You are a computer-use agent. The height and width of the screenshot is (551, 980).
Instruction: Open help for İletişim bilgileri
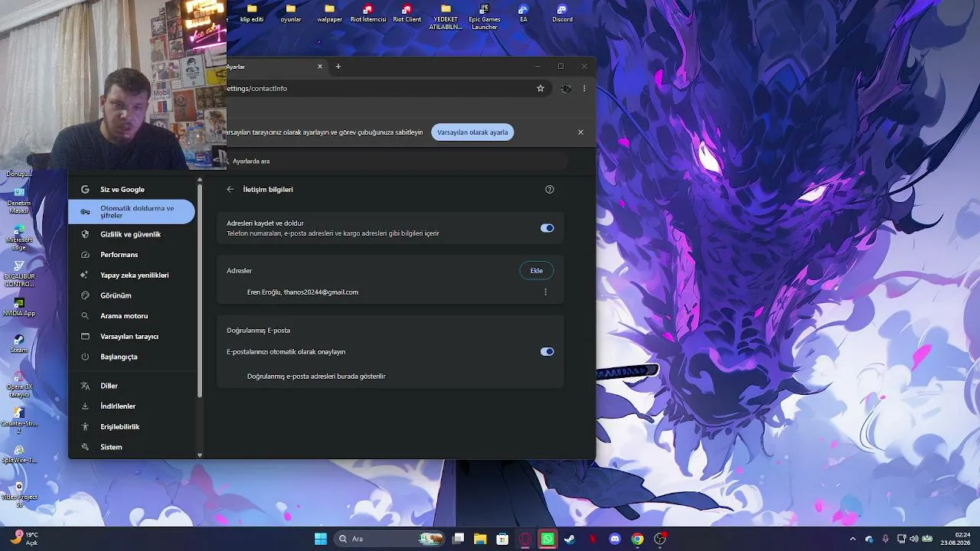pyautogui.click(x=549, y=189)
